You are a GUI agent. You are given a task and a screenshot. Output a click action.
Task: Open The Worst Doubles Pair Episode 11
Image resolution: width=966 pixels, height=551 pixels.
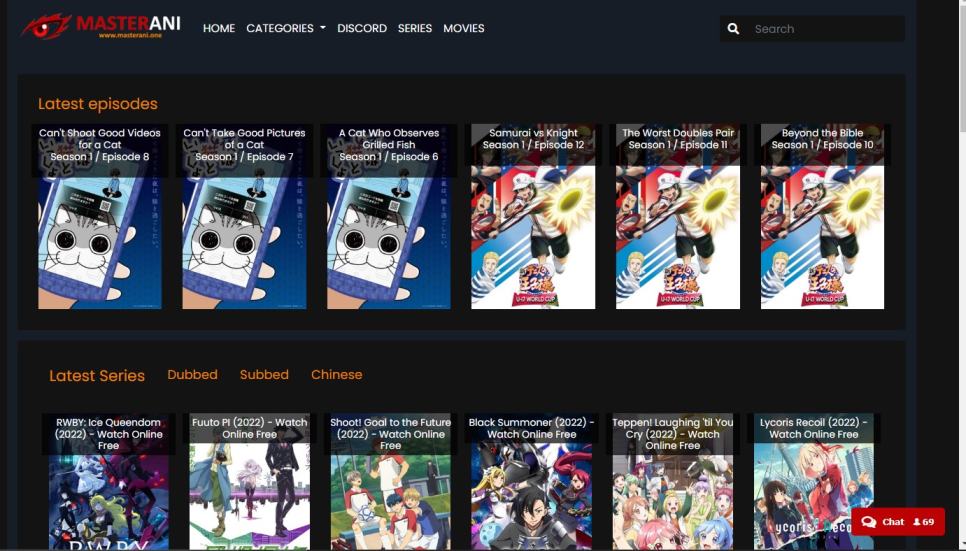point(678,216)
